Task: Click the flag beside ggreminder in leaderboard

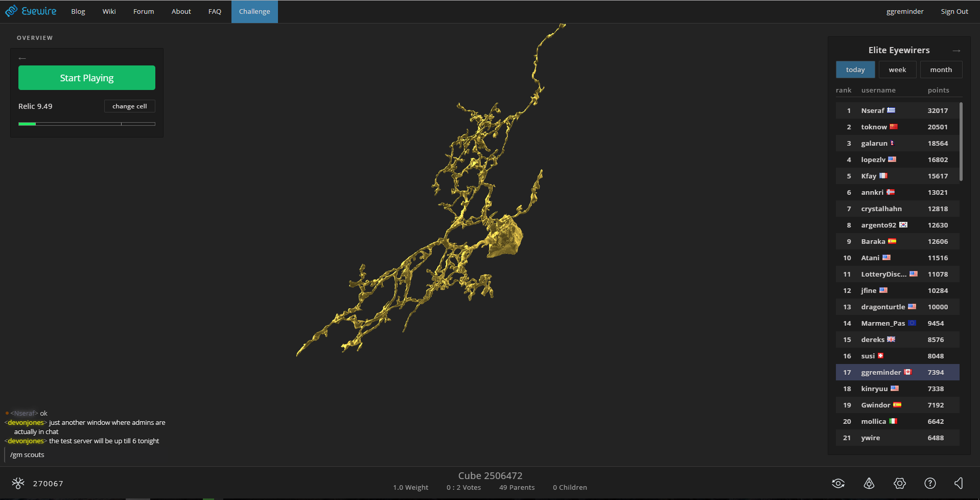Action: [x=908, y=372]
